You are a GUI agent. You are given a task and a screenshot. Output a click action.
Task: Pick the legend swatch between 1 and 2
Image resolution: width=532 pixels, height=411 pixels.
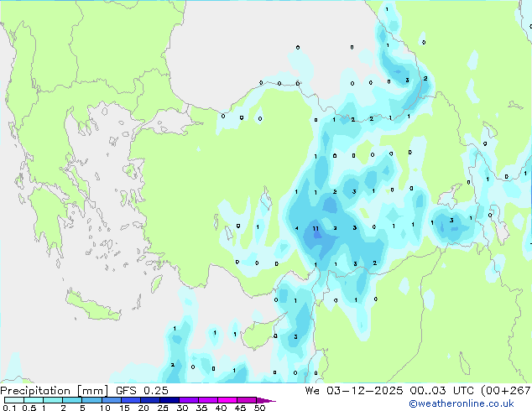[x=53, y=400]
